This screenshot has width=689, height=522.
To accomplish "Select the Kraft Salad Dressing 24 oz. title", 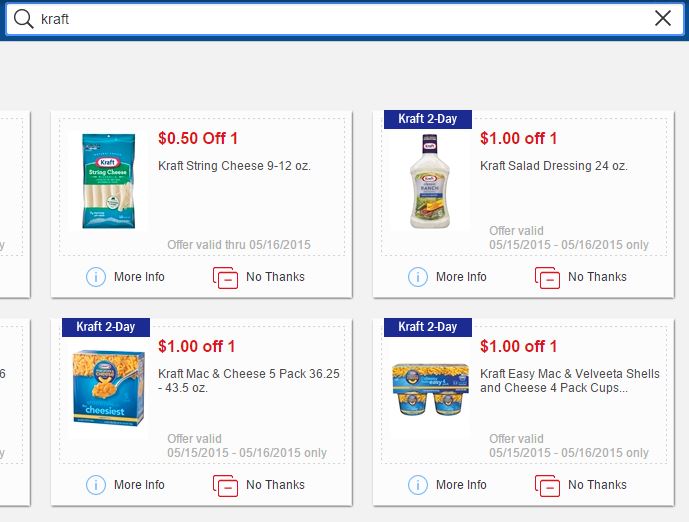I will (553, 166).
